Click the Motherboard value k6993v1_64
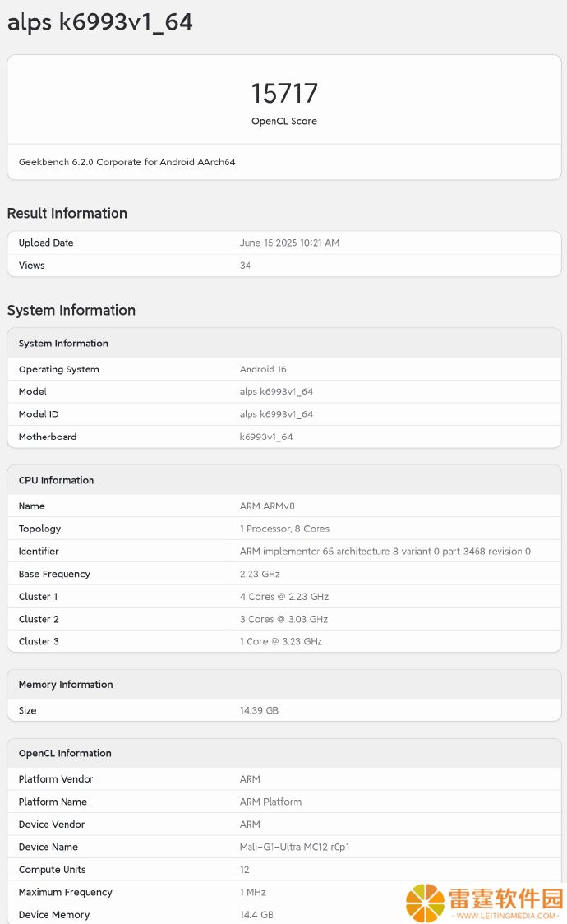 tap(266, 437)
